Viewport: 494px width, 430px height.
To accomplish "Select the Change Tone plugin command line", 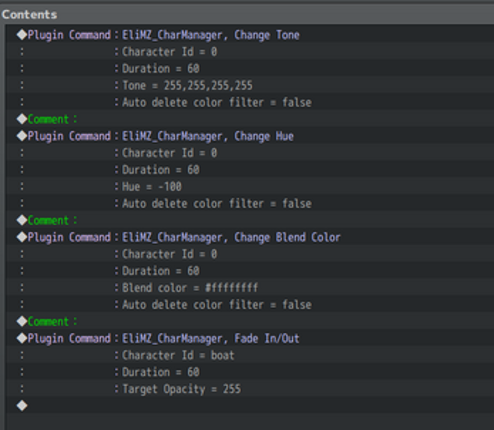I will 250,35.
